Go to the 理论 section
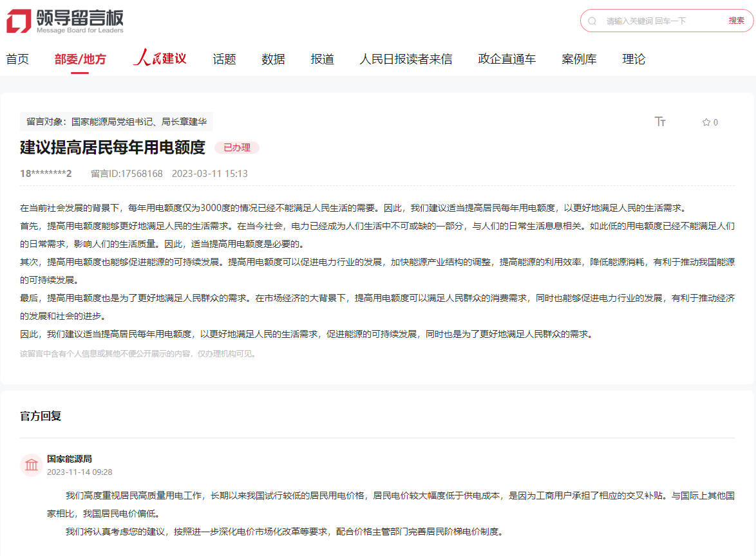756x556 pixels. (634, 59)
